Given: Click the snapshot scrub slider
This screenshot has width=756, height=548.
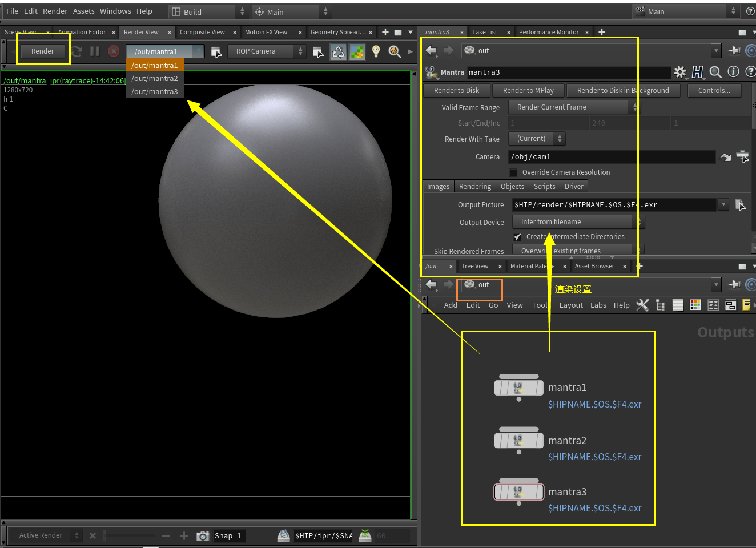Looking at the screenshot, I should [130, 536].
